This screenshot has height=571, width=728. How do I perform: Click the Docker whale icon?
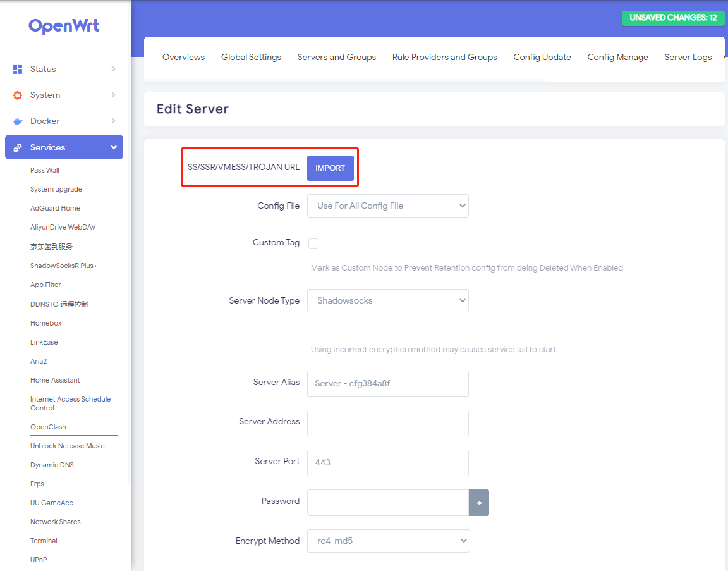pos(18,121)
